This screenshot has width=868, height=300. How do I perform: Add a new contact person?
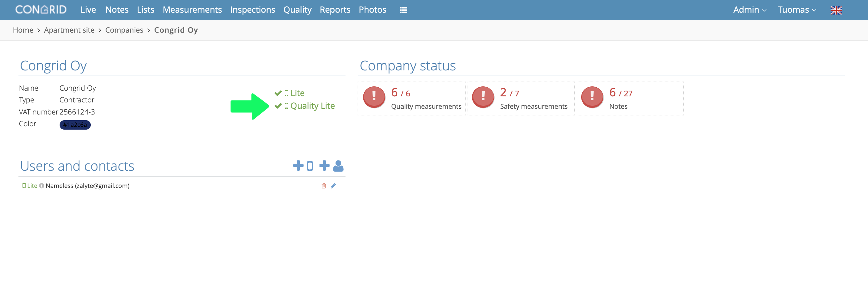(331, 166)
